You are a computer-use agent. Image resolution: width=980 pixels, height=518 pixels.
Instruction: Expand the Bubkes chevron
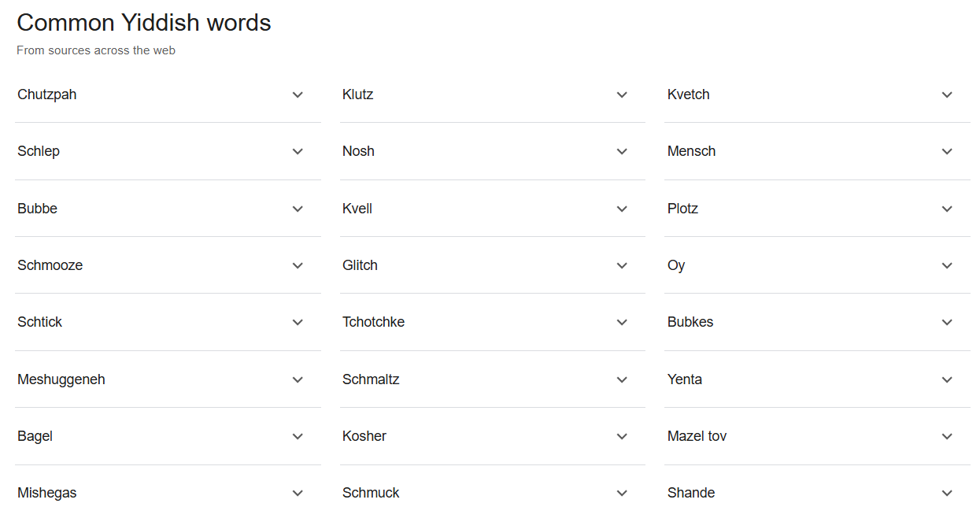click(x=947, y=322)
